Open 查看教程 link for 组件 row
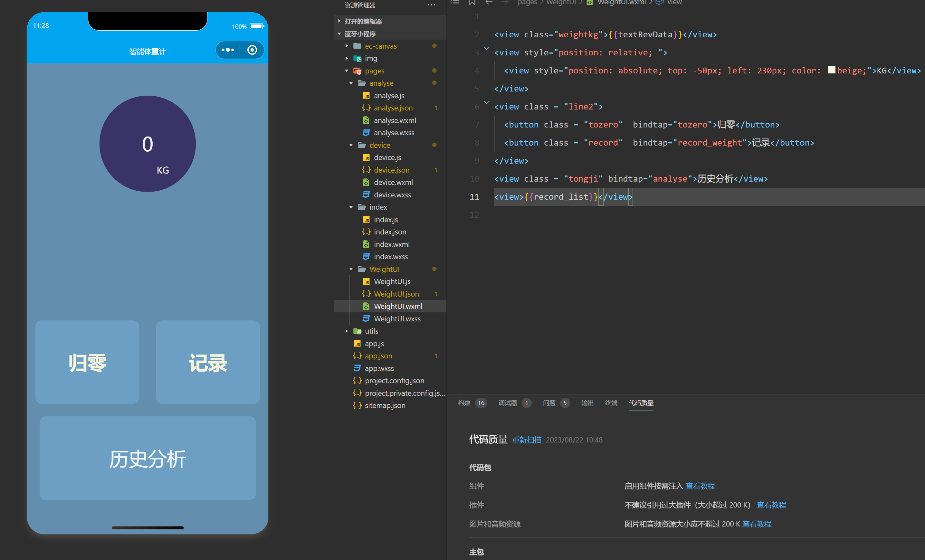 click(x=700, y=486)
